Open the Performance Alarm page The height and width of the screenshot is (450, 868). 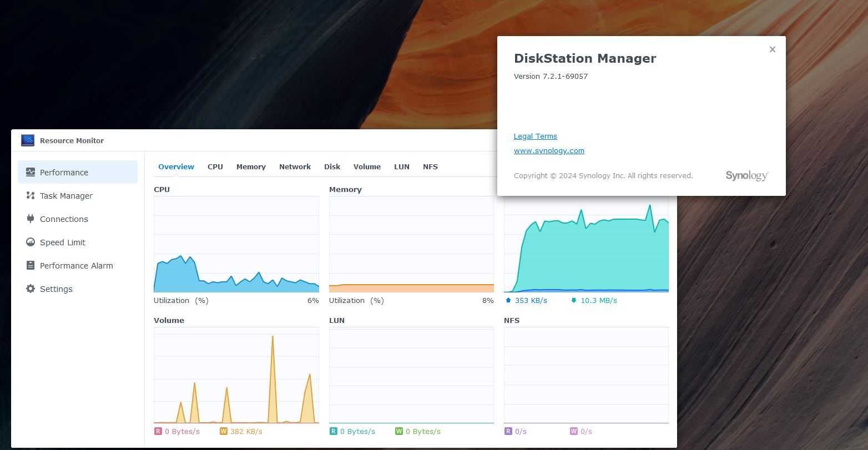tap(78, 265)
